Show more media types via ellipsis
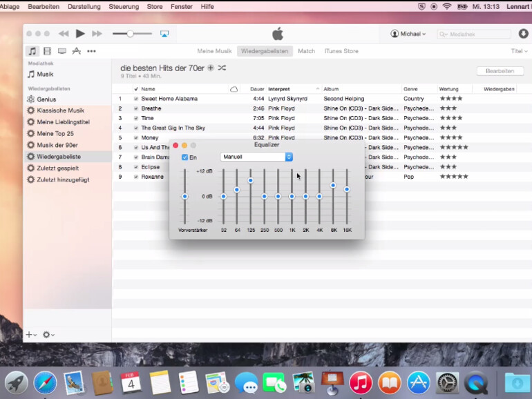Viewport: 532px width, 399px height. (91, 51)
